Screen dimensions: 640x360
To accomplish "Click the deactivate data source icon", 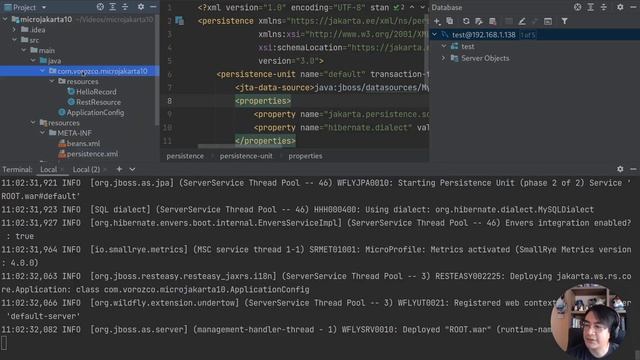I will [493, 21].
